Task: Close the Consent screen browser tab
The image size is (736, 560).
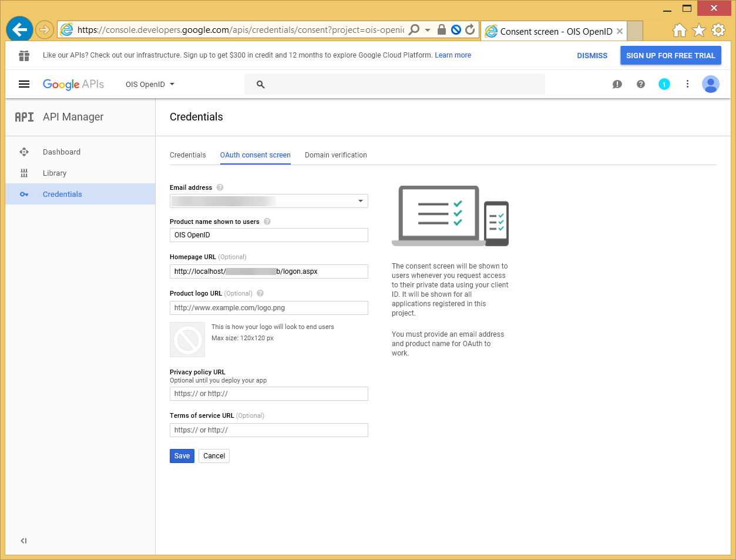Action: [x=620, y=31]
